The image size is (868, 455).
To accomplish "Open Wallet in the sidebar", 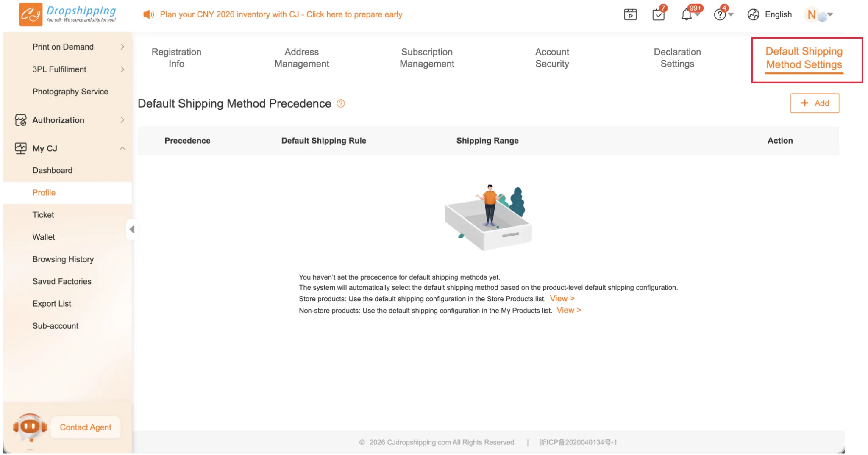I will (44, 237).
